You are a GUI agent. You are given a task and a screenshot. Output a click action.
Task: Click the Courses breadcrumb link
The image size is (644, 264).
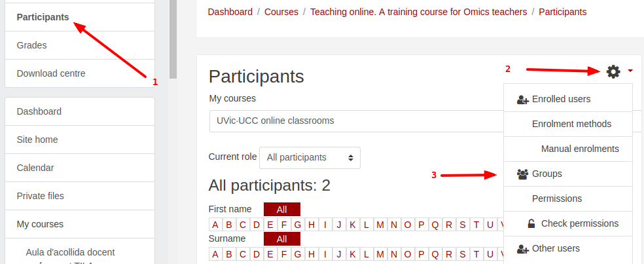tap(281, 12)
